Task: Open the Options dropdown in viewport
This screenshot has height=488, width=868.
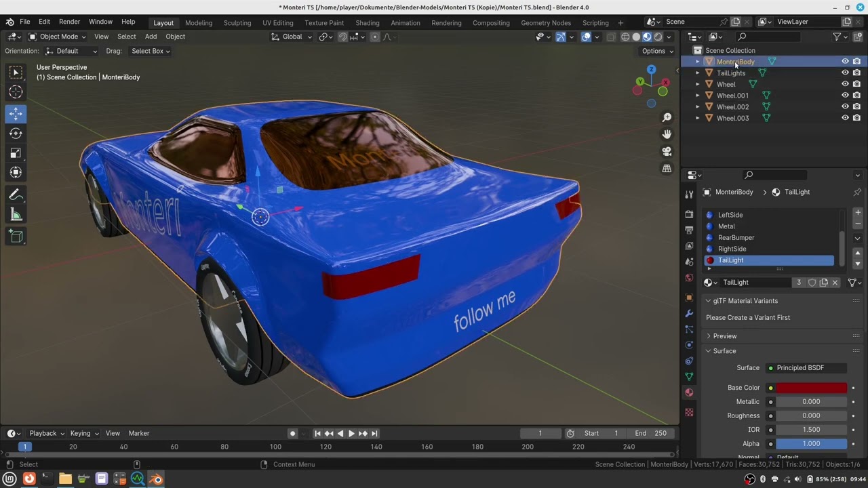Action: pos(657,51)
